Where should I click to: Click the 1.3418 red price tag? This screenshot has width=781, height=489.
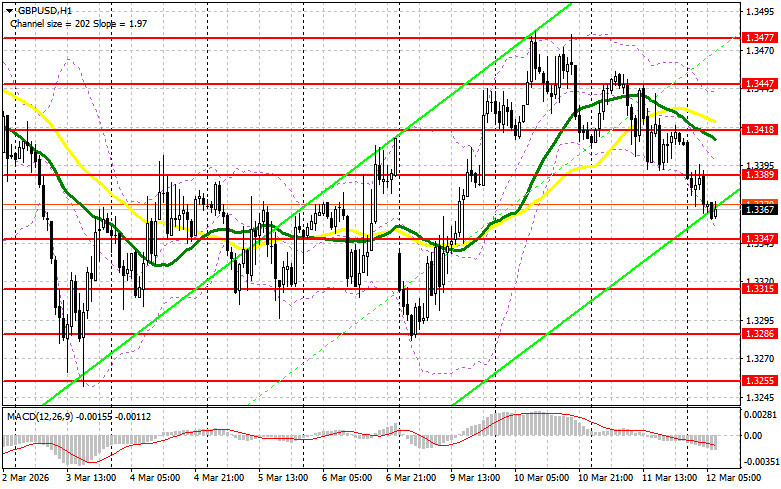758,130
